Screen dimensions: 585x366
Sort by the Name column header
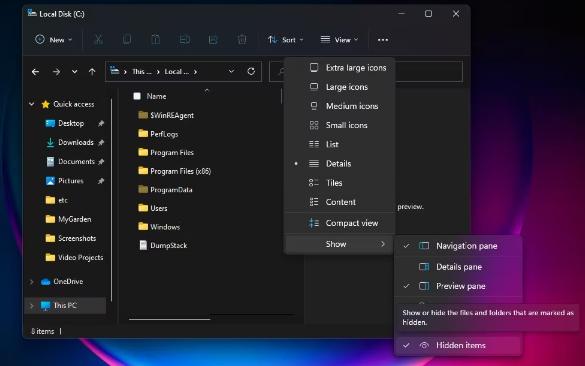[156, 96]
